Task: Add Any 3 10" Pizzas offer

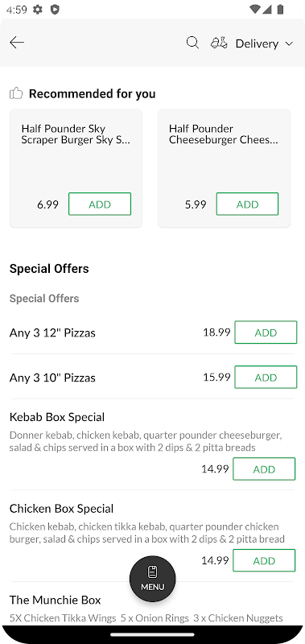Action: [266, 377]
